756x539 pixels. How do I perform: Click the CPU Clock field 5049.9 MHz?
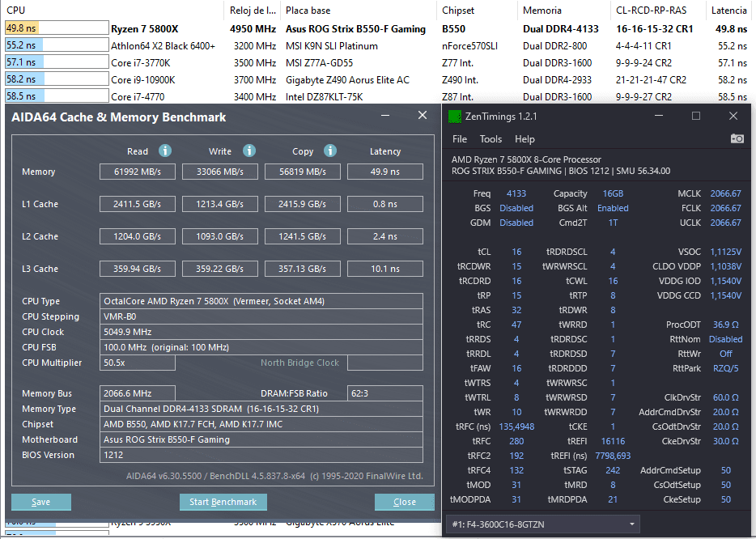261,332
